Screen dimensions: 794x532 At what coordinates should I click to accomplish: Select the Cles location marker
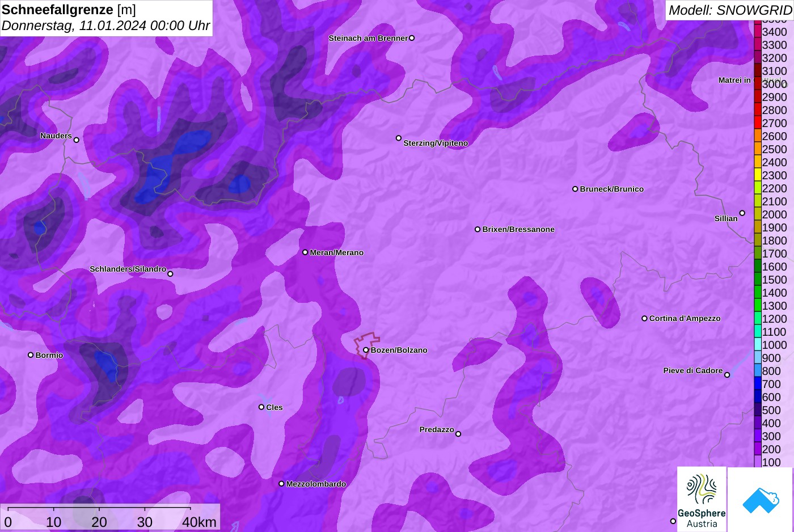coord(261,407)
